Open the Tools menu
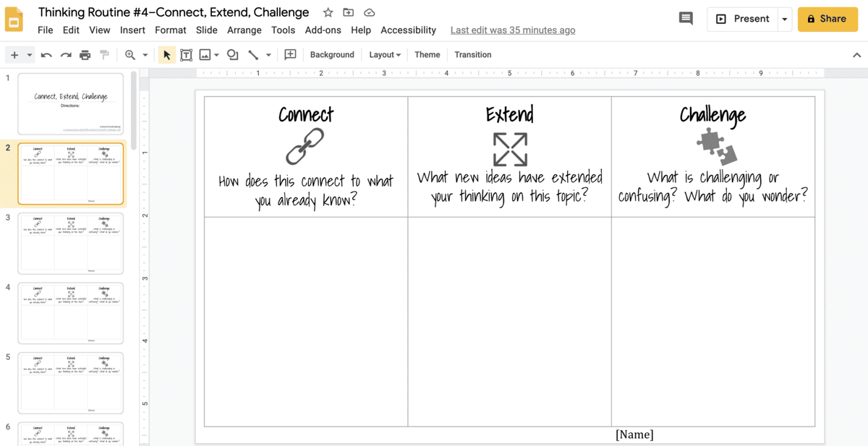 pos(284,30)
